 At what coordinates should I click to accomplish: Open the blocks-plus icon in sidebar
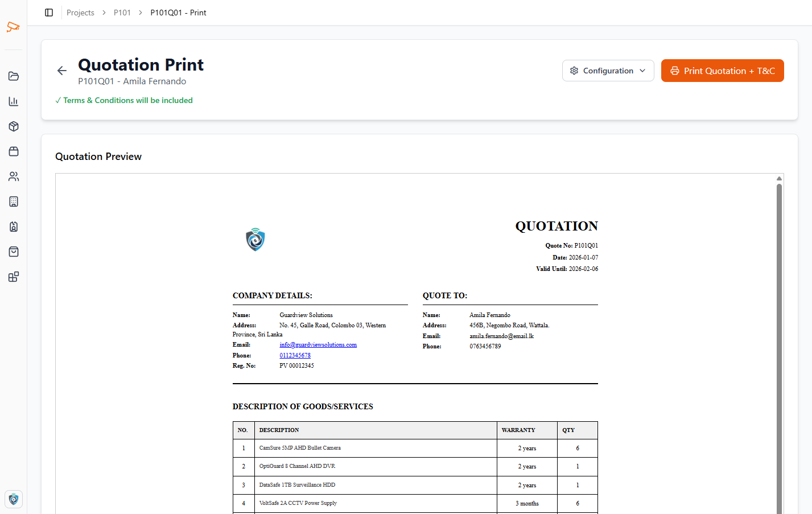coord(14,277)
